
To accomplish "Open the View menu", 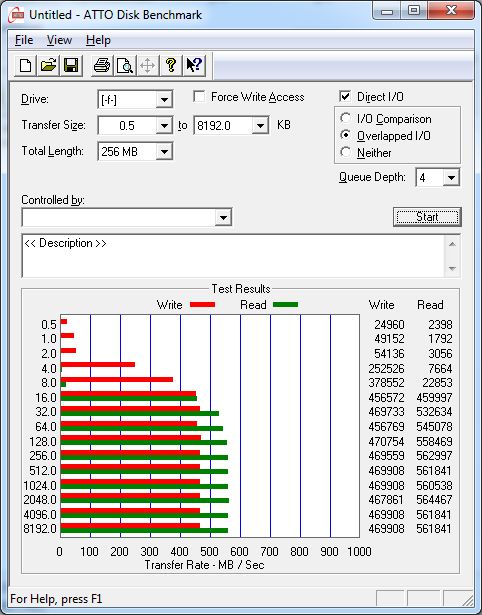I will (x=59, y=40).
